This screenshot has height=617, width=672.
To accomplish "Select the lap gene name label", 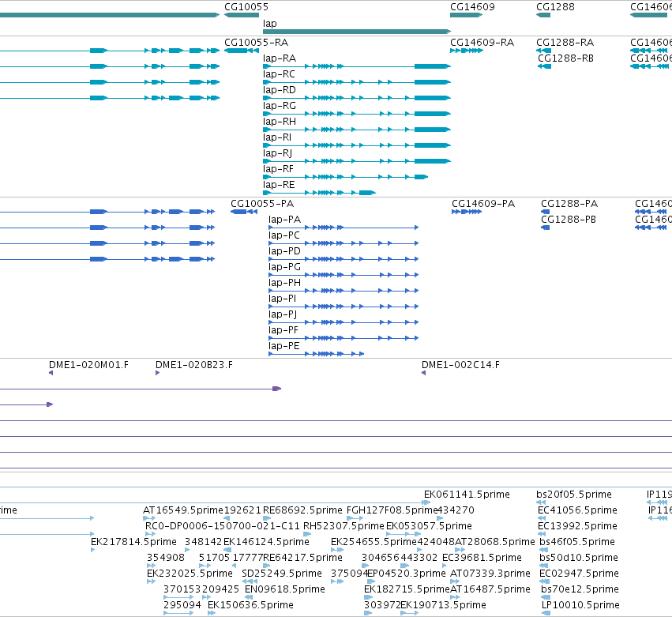I will [269, 24].
